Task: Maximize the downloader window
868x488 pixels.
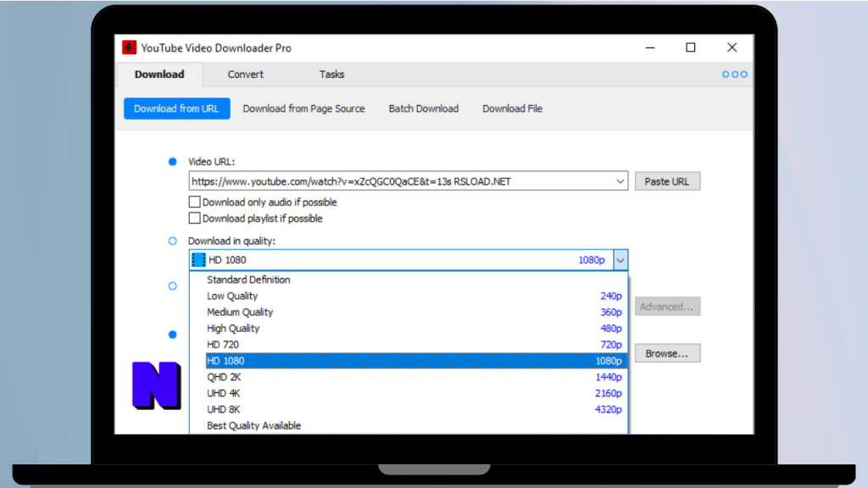Action: [690, 47]
